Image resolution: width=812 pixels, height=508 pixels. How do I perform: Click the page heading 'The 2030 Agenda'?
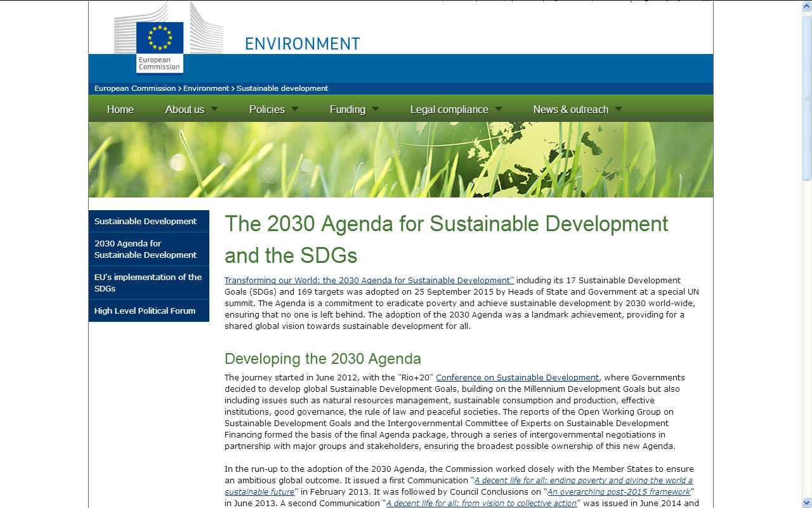[446, 239]
